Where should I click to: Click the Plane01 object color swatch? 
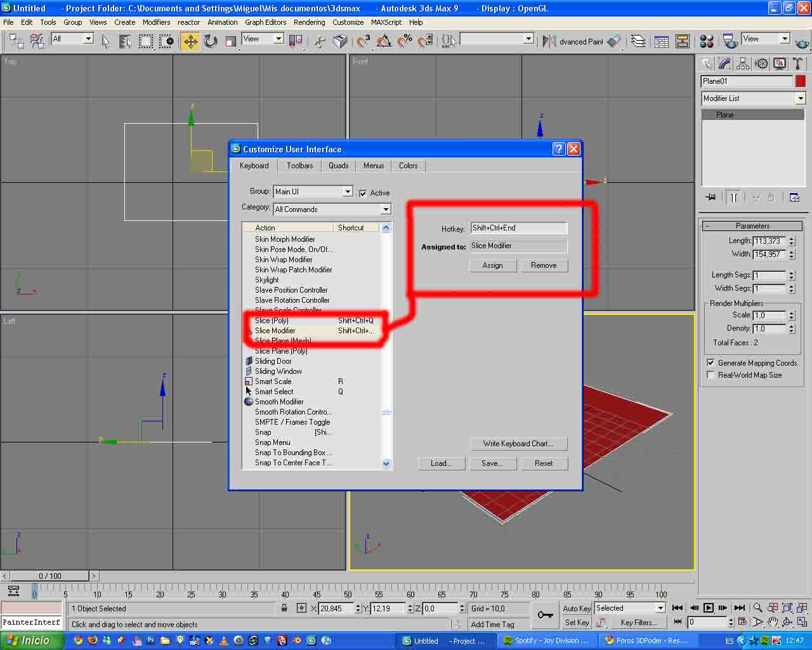[x=801, y=81]
